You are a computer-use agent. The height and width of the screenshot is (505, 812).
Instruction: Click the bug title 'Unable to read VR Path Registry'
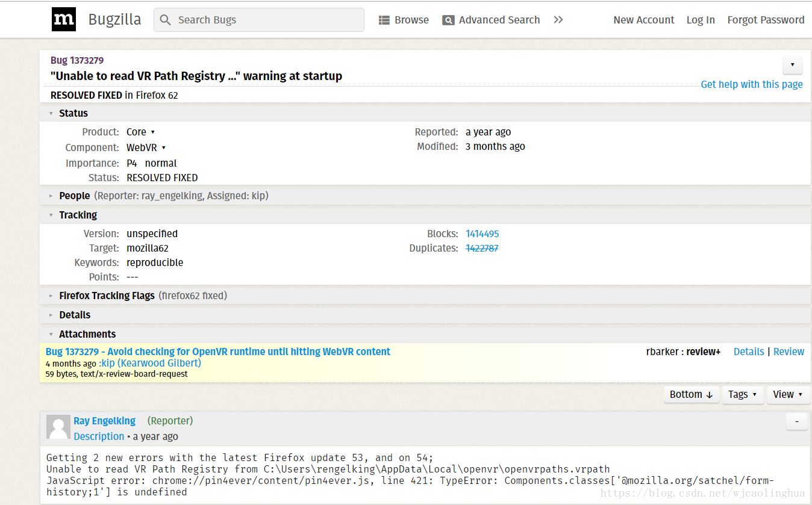click(x=196, y=76)
